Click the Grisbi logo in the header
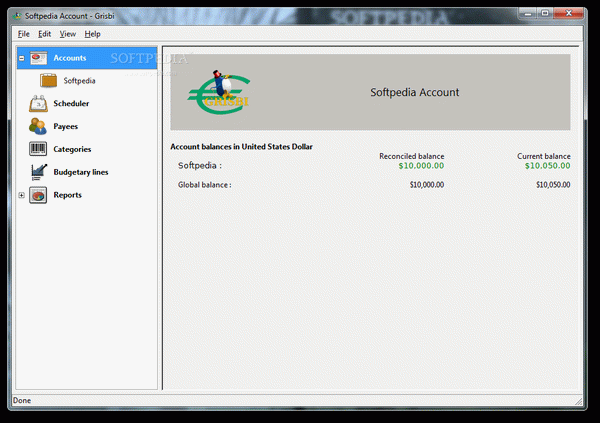The height and width of the screenshot is (423, 600). [219, 92]
